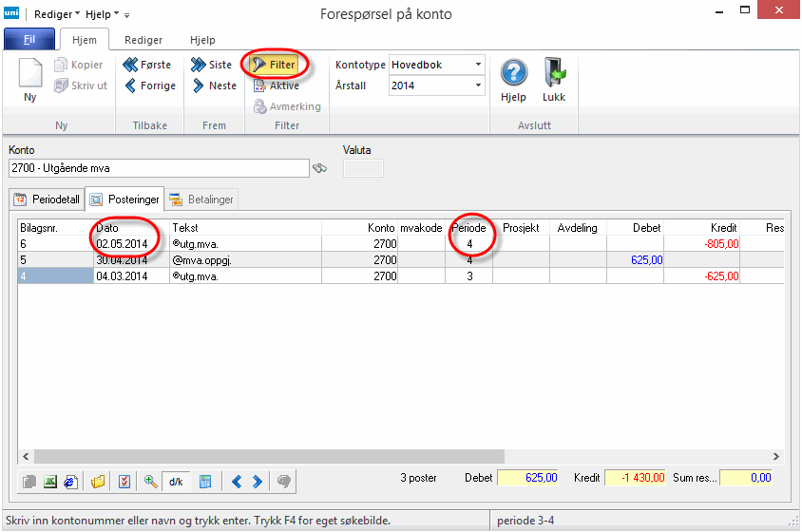This screenshot has height=532, width=802.
Task: Toggle the Aktive filter option
Action: pos(276,85)
